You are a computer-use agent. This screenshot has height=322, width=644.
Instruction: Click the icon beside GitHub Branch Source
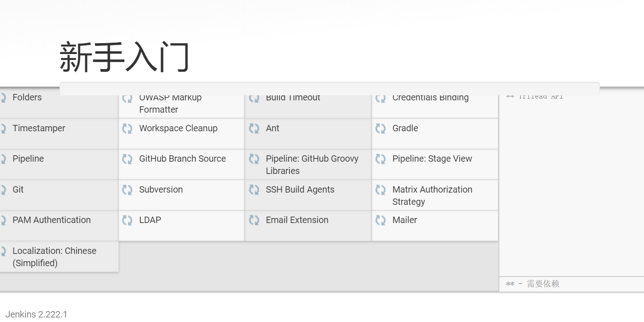[127, 159]
